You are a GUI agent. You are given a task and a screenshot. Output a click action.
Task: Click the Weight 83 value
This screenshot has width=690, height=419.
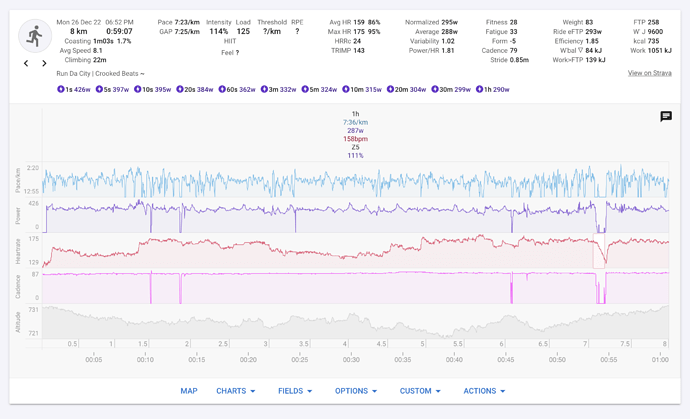click(x=589, y=22)
